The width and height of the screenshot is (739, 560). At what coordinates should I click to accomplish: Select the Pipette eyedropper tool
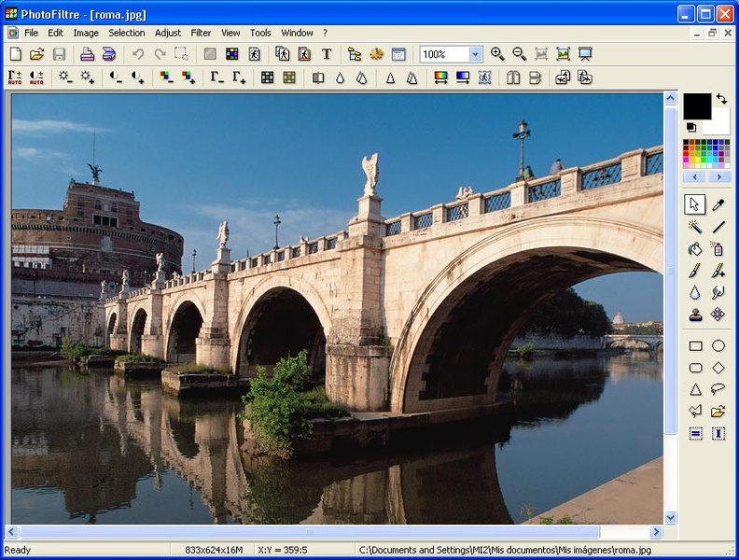718,204
